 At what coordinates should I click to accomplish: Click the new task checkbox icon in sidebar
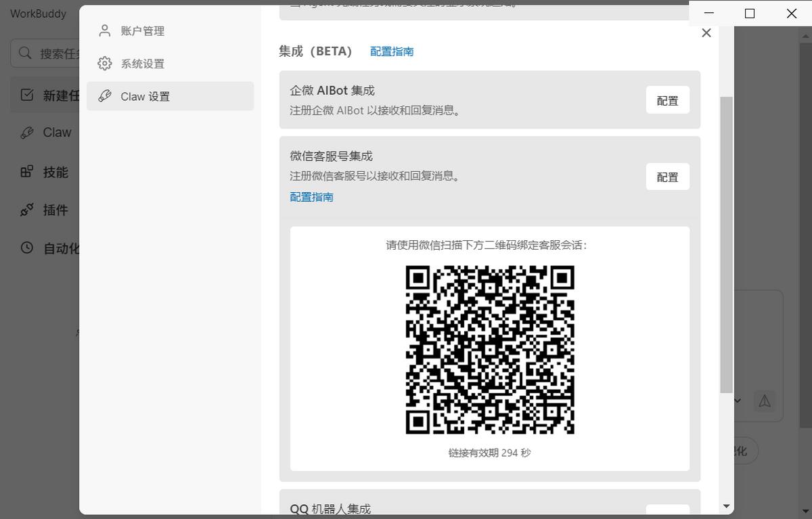tap(27, 95)
